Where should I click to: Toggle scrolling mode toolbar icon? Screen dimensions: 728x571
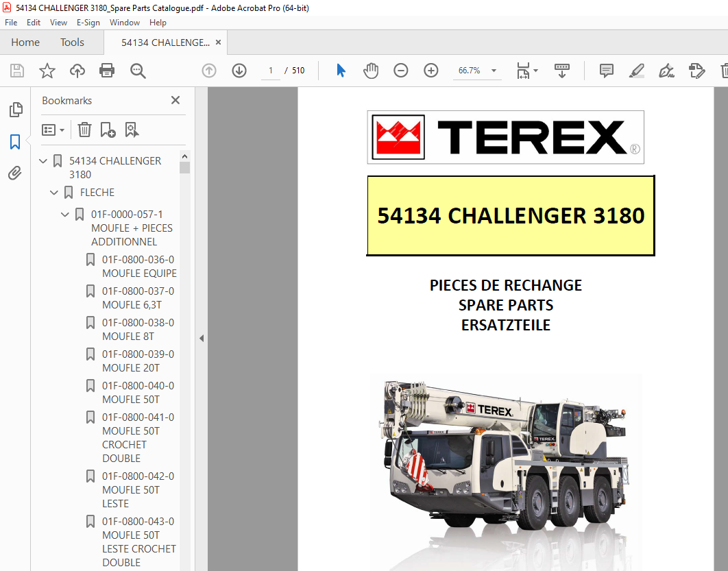click(x=562, y=71)
